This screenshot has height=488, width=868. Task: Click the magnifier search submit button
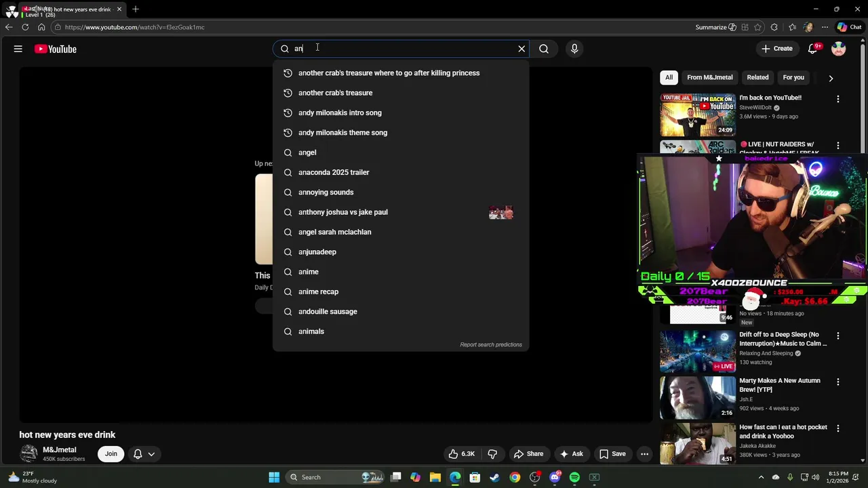pyautogui.click(x=544, y=49)
